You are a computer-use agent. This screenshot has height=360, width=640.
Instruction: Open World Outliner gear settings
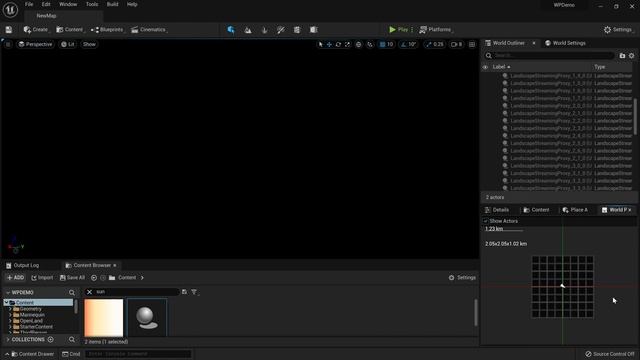(x=631, y=56)
